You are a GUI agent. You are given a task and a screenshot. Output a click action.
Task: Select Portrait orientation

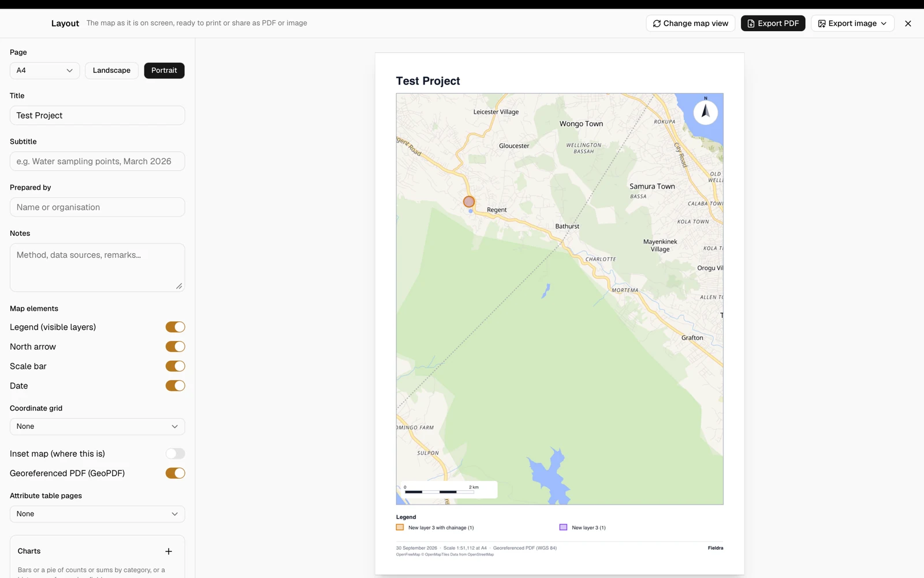(164, 71)
